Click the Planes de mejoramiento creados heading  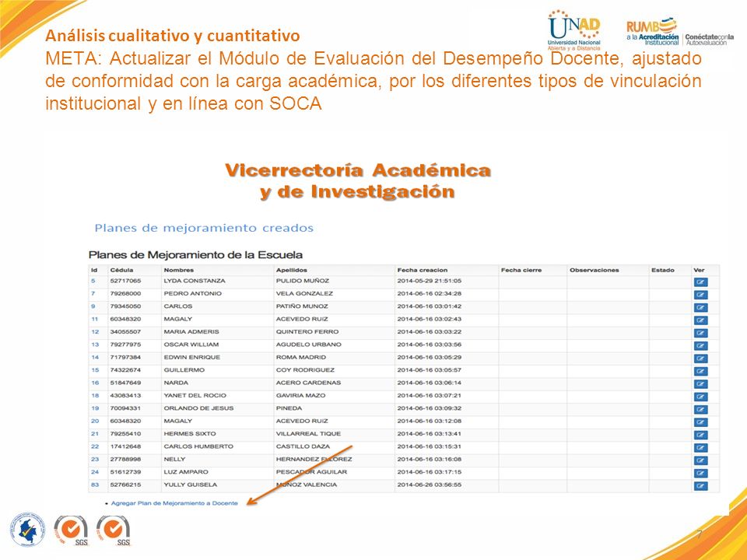[x=204, y=228]
